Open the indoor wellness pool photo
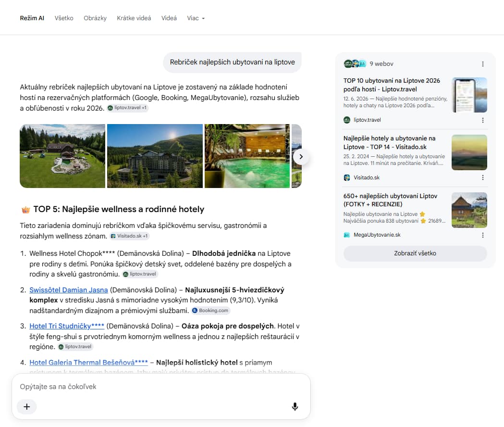 pos(247,156)
